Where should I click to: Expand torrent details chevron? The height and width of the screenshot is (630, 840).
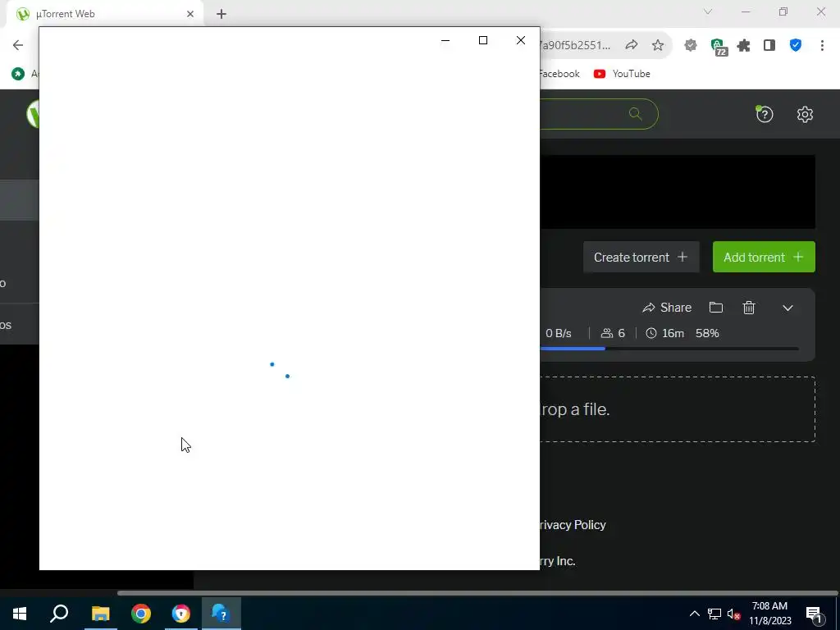[x=787, y=308]
